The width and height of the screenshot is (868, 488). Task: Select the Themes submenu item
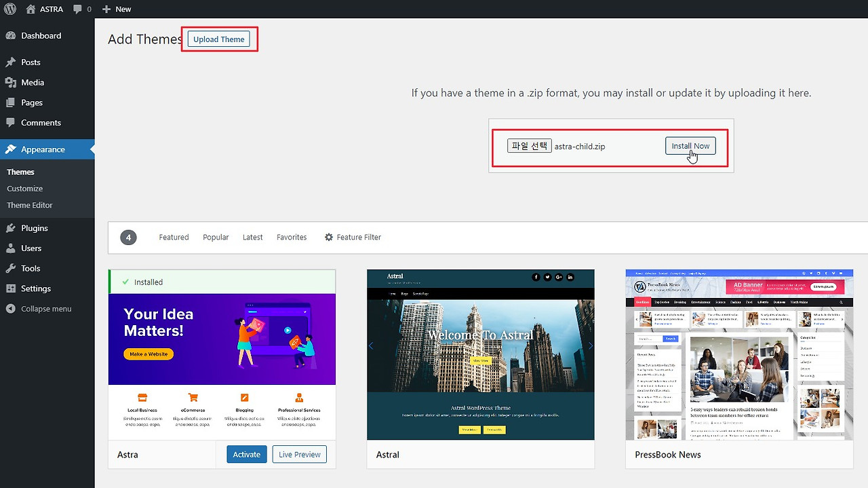click(20, 172)
